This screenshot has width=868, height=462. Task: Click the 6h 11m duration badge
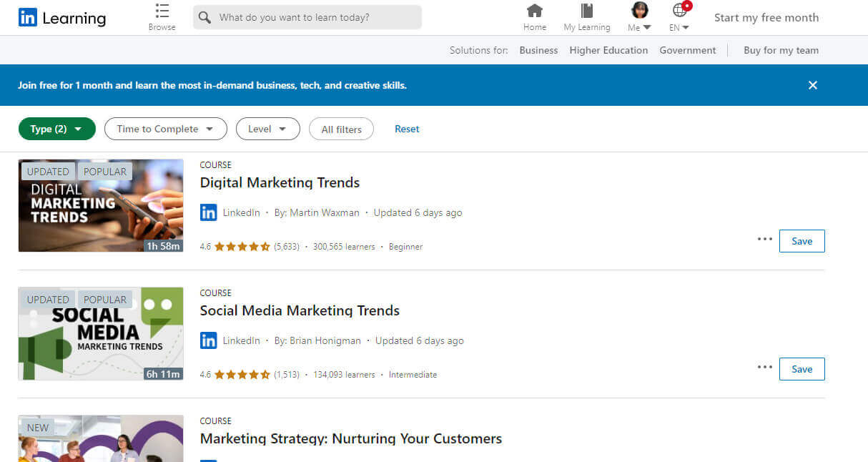163,373
